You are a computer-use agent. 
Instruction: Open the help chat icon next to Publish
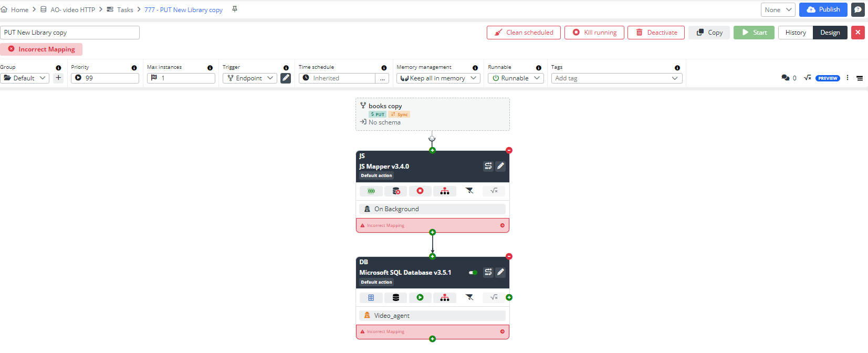858,9
